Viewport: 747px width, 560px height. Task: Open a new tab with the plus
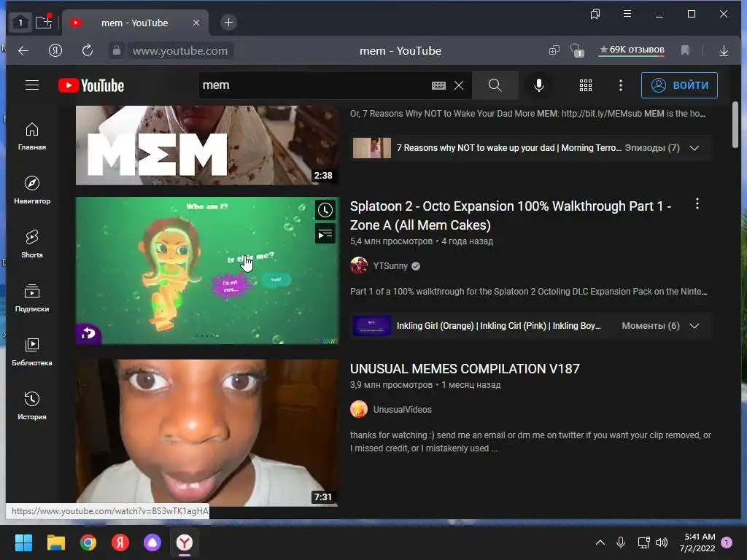(228, 23)
